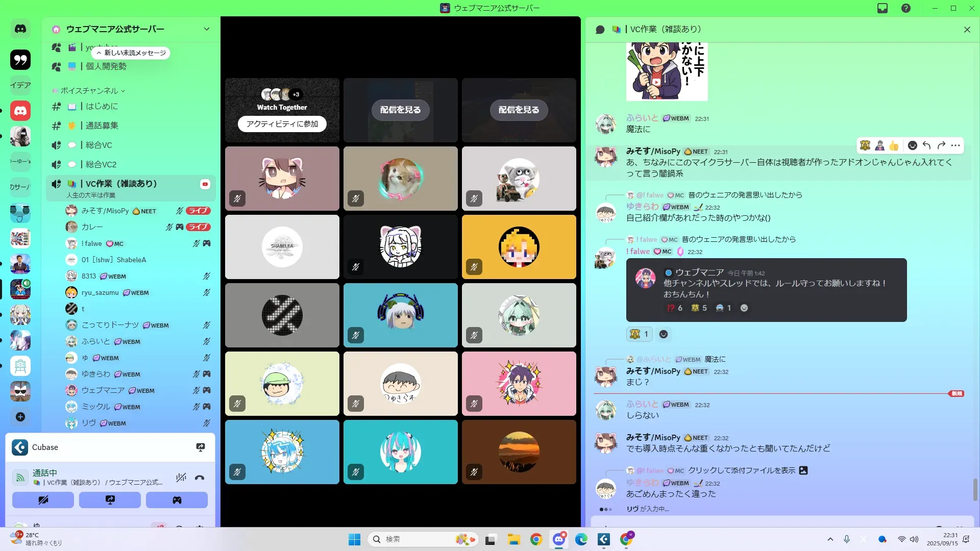Open more options for hovered message
Image resolution: width=980 pixels, height=551 pixels.
pos(955,146)
